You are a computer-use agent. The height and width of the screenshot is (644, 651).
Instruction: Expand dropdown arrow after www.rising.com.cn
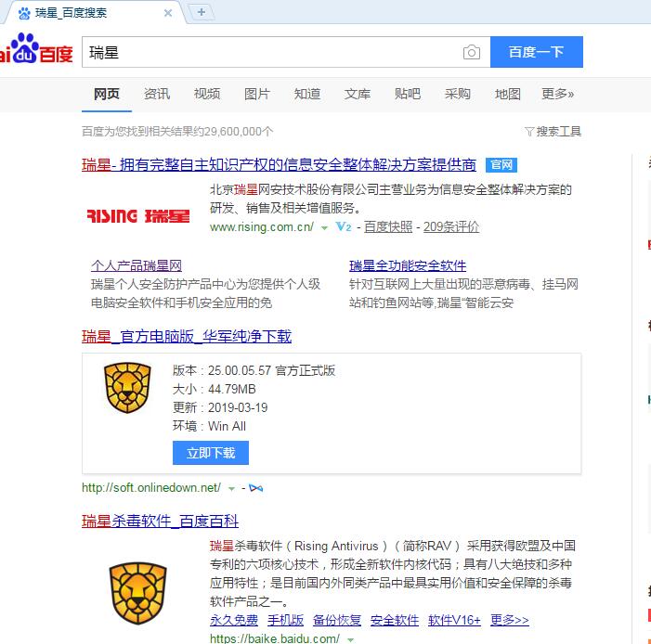[325, 227]
